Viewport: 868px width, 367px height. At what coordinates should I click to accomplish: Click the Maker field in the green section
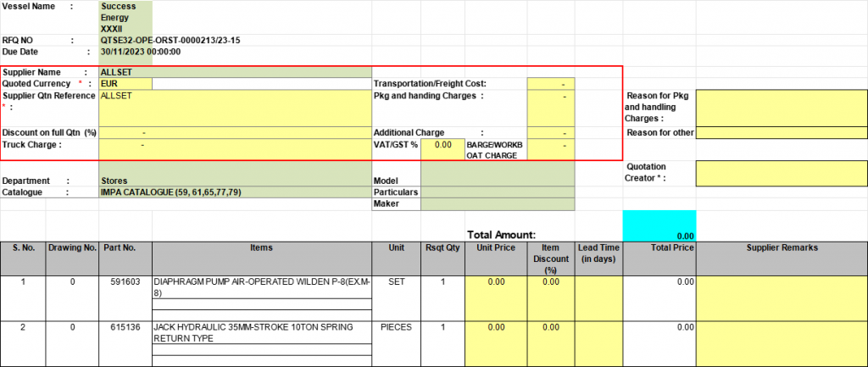[x=498, y=204]
